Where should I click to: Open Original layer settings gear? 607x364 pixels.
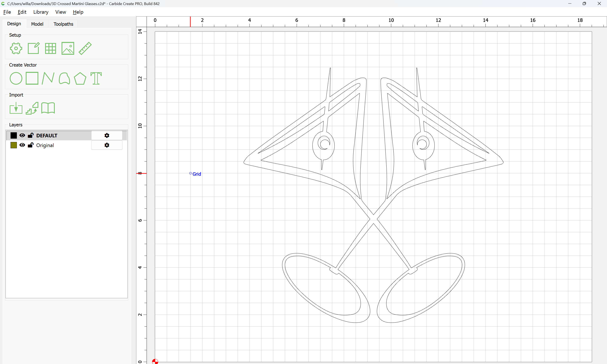tap(107, 145)
